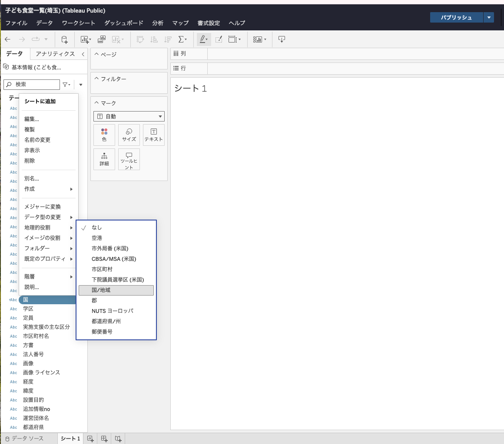Click the data pane filter funnel icon
The width and height of the screenshot is (504, 444).
point(66,85)
